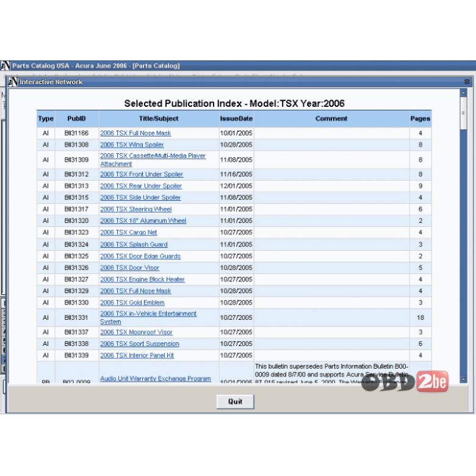This screenshot has height=476, width=476.
Task: Select PubID cell BII31337
Action: click(x=76, y=332)
